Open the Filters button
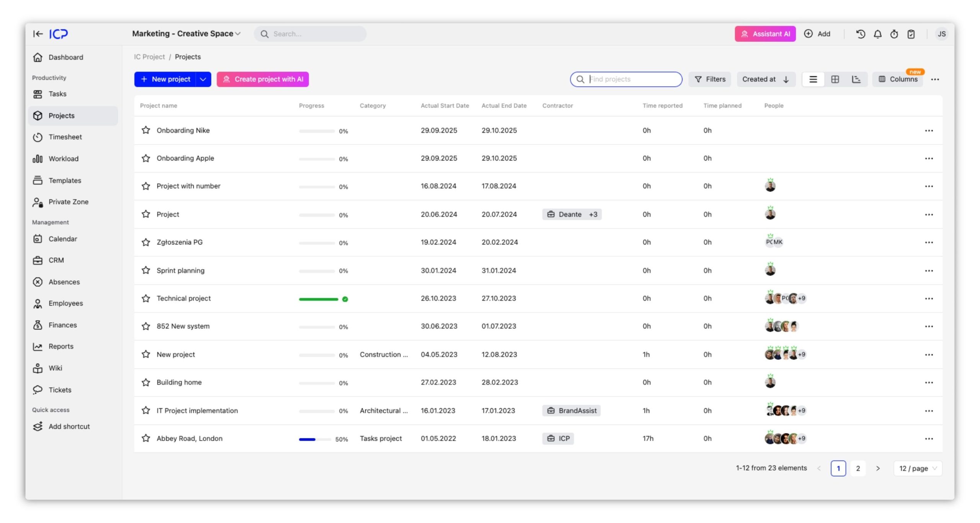980x523 pixels. click(x=710, y=79)
